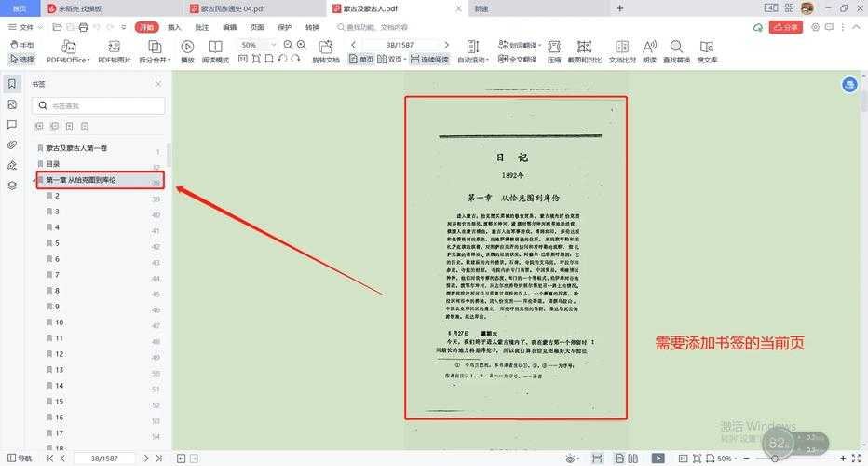Open a new tab with the plus button

tap(620, 8)
